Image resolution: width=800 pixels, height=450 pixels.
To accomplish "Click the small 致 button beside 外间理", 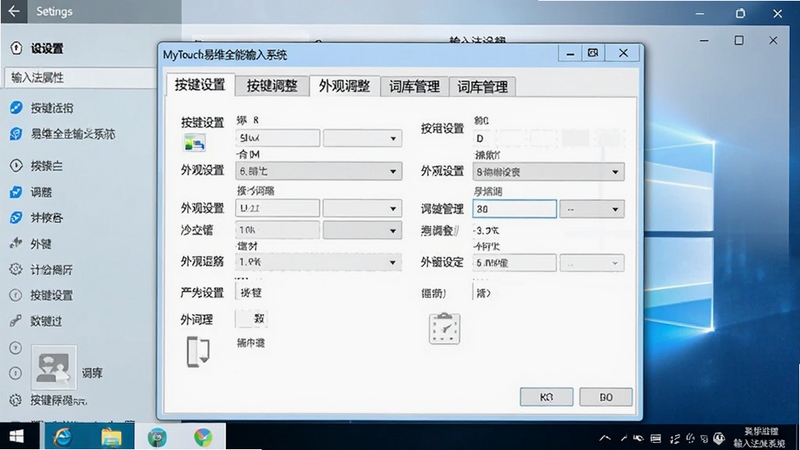I will (x=252, y=319).
